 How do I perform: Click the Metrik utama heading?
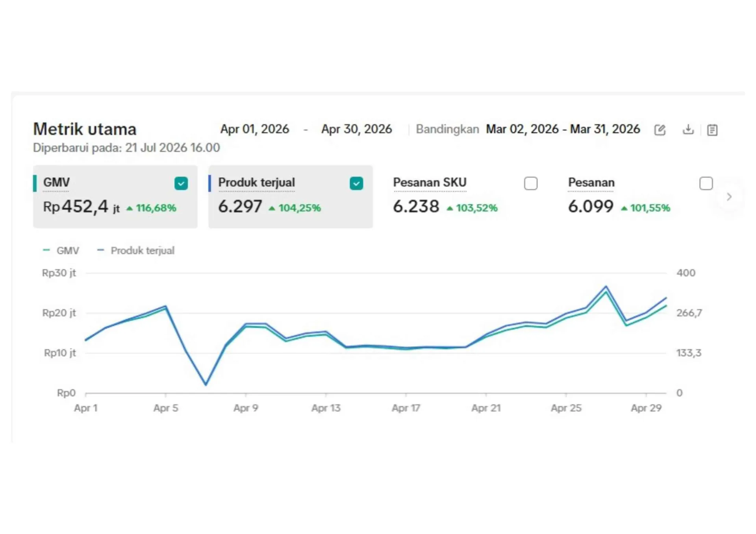[85, 129]
